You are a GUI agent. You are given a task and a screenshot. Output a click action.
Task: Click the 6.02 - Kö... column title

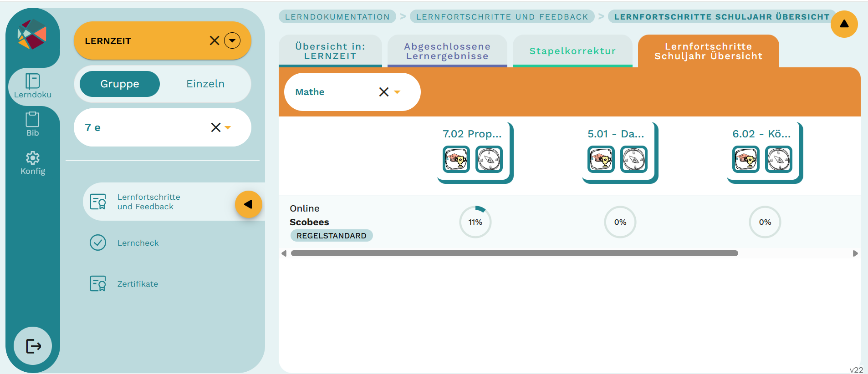(761, 134)
